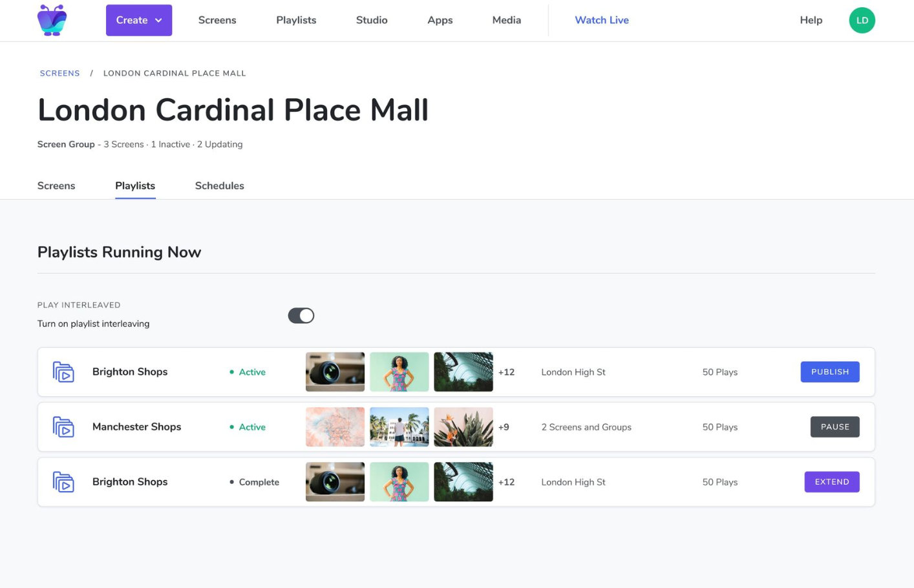Open the LD user avatar menu
Image resolution: width=914 pixels, height=588 pixels.
862,21
